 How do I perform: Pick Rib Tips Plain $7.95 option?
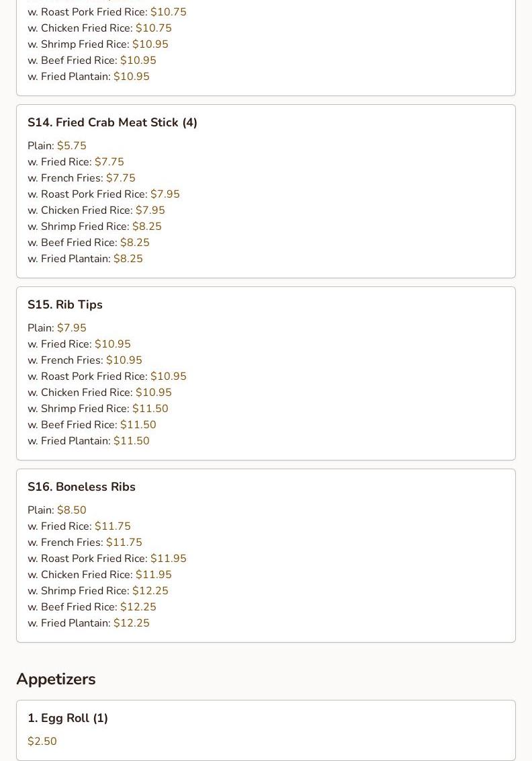tap(57, 327)
